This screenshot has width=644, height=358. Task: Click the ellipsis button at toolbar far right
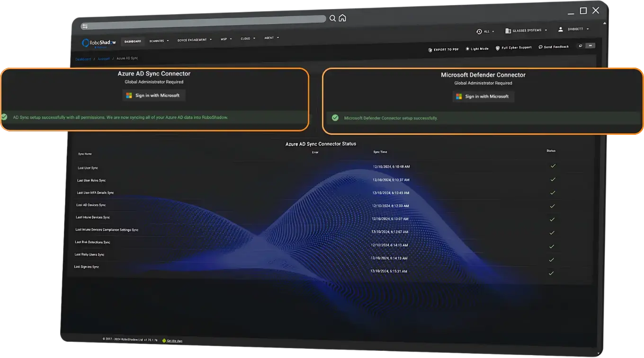tap(590, 46)
